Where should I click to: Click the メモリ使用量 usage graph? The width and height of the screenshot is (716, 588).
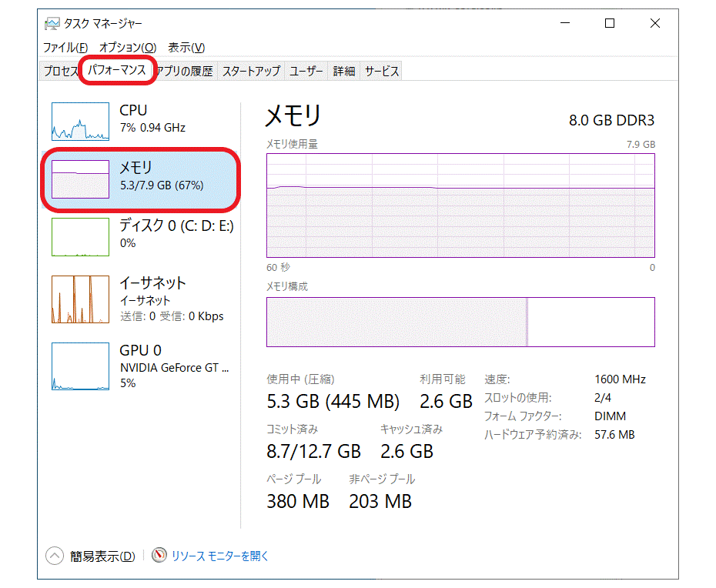460,205
